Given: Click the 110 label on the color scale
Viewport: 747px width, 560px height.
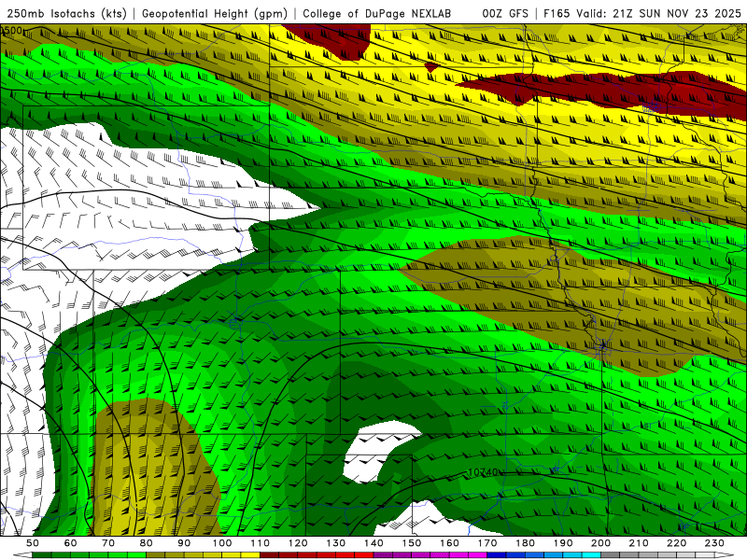Looking at the screenshot, I should [261, 543].
